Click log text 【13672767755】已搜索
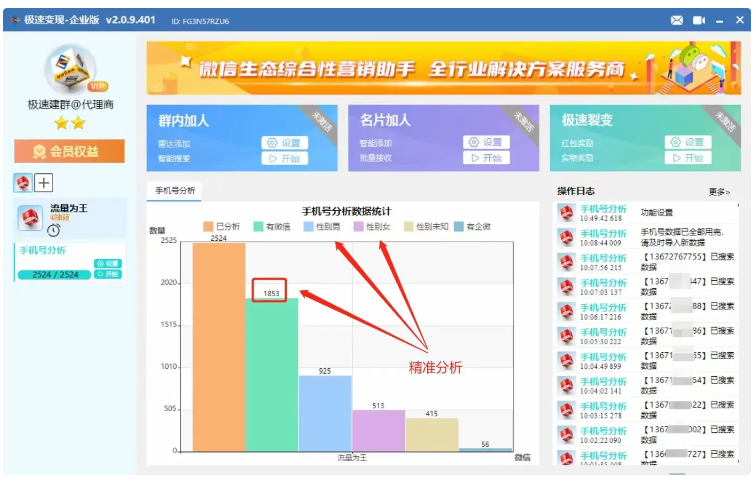The width and height of the screenshot is (756, 481). tap(689, 257)
